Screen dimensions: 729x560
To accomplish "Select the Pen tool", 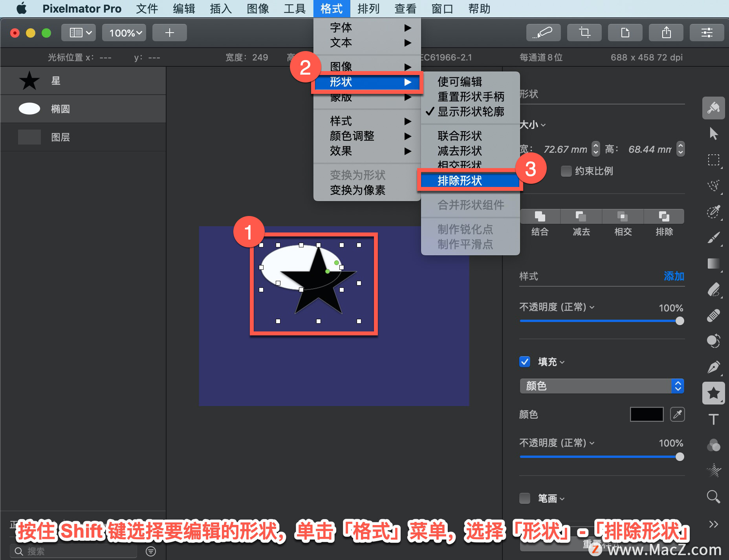I will pos(713,367).
